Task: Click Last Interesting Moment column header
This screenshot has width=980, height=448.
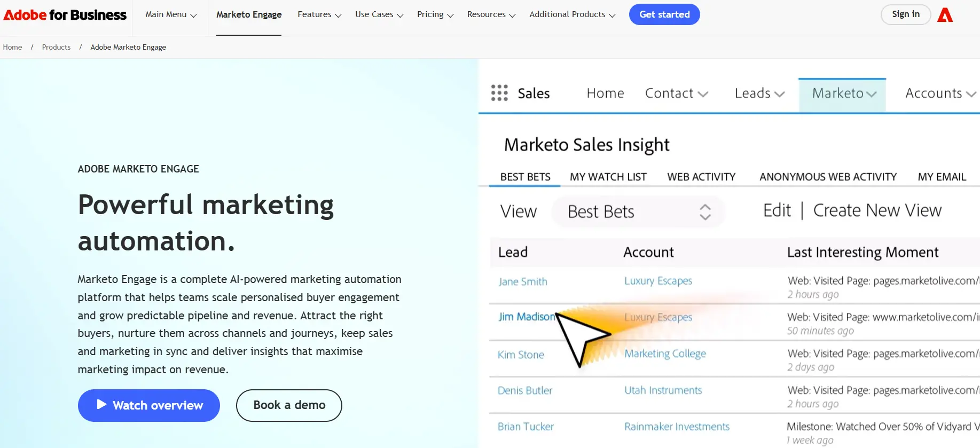Action: click(863, 252)
